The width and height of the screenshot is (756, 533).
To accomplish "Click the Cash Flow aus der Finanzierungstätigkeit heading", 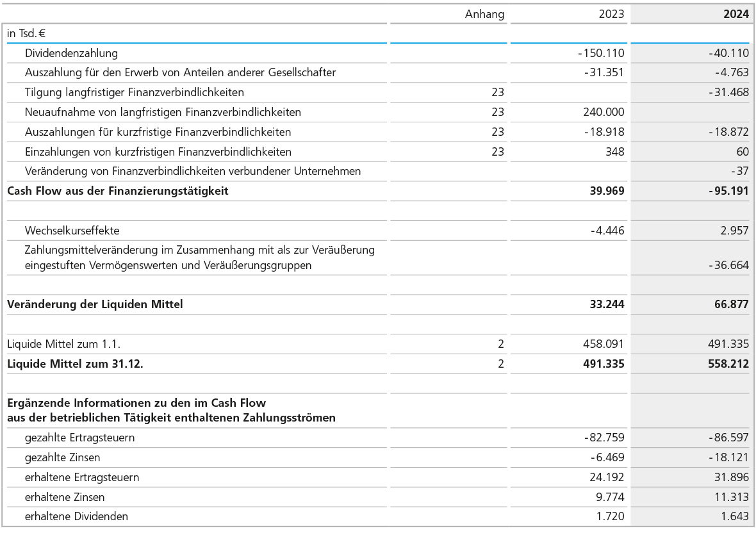I will point(117,191).
